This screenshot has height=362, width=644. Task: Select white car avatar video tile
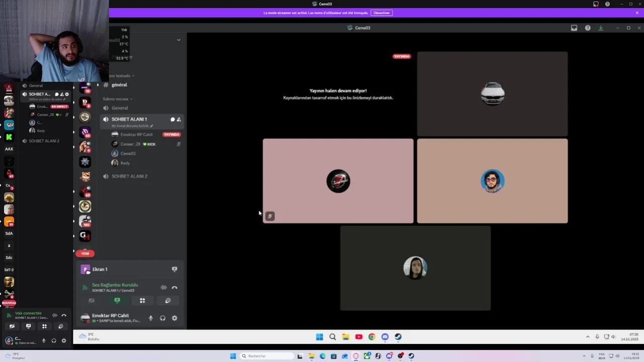tap(492, 94)
